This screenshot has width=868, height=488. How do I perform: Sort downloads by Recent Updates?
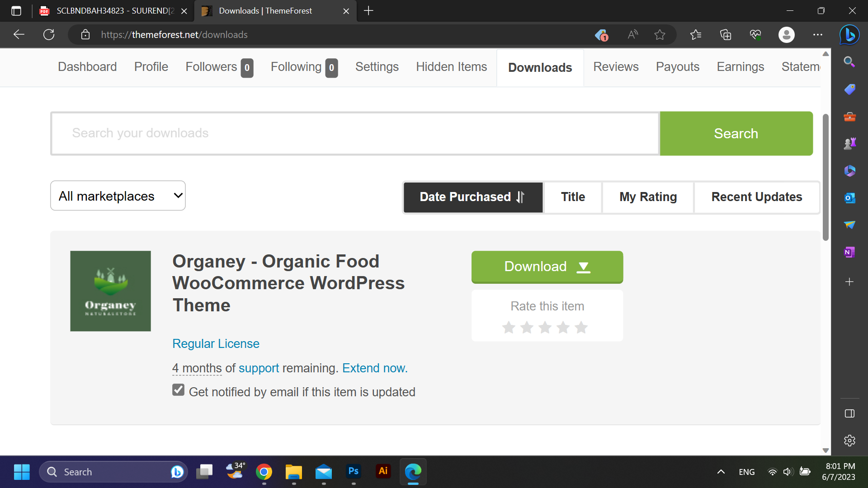click(x=757, y=197)
